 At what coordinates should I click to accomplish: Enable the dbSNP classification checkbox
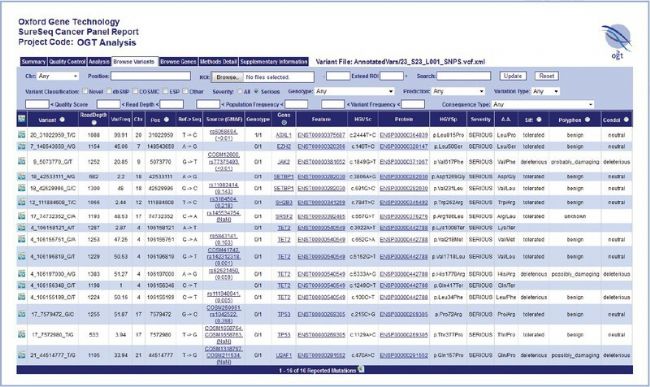point(109,91)
